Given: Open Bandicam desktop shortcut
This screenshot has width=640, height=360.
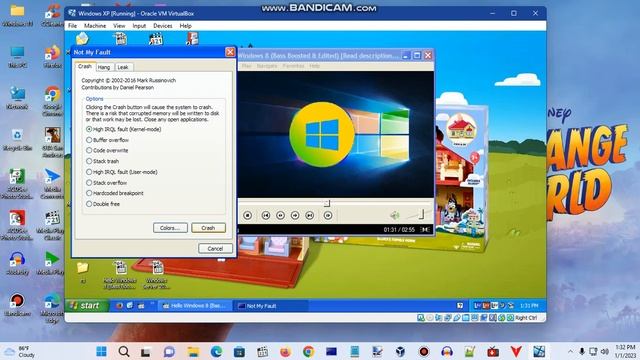Looking at the screenshot, I should click(17, 305).
